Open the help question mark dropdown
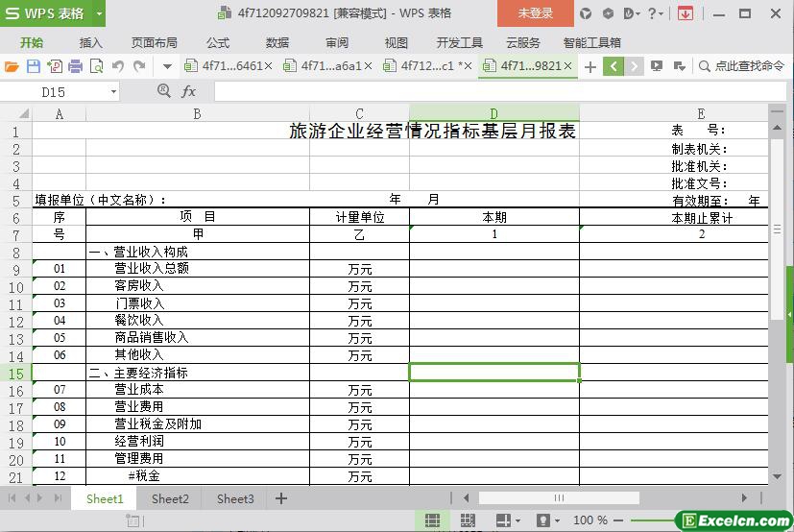This screenshot has width=794, height=532. pyautogui.click(x=656, y=13)
